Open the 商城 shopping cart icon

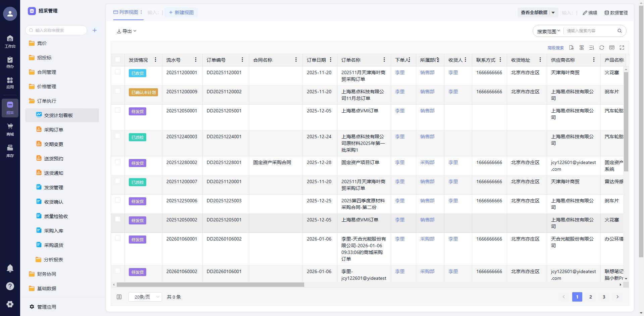pos(10,129)
